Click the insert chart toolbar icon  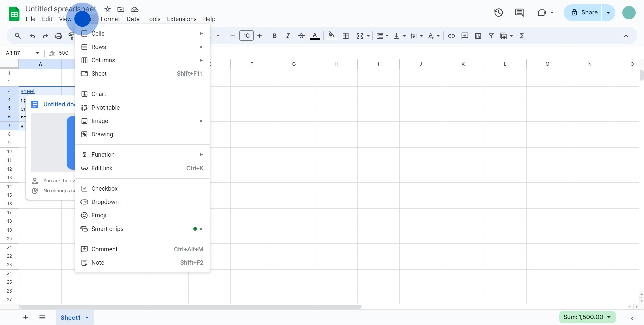478,36
